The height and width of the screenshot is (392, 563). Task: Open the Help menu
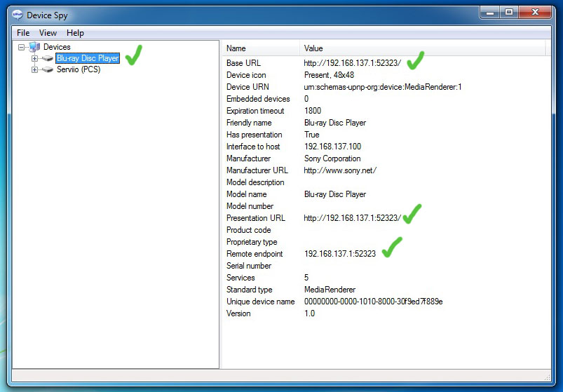point(75,33)
